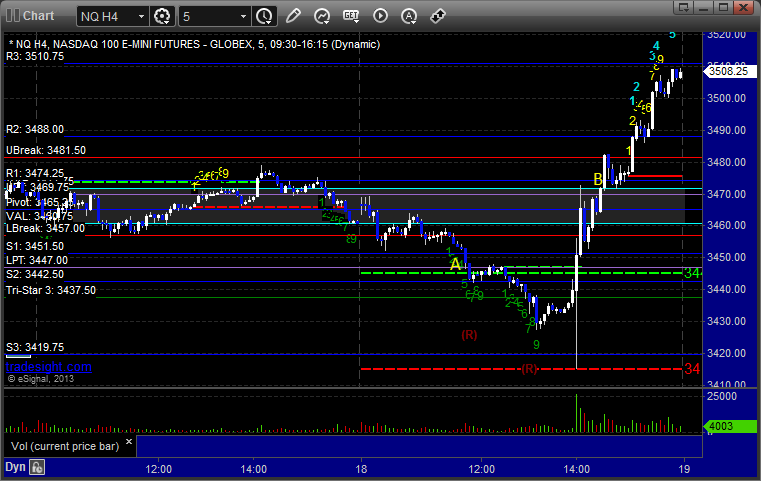Click the Dyn scaling label
Image resolution: width=761 pixels, height=481 pixels.
click(x=15, y=467)
